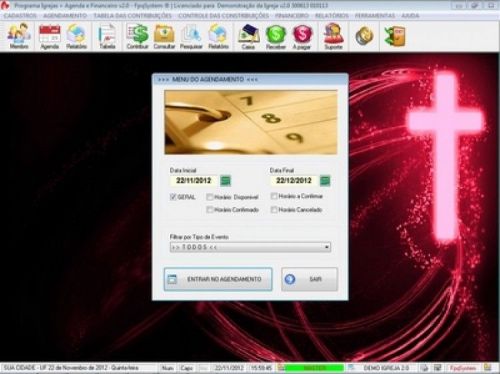Image resolution: width=500 pixels, height=374 pixels.
Task: Click the Relatório icon next to Agenda
Action: coord(76,36)
